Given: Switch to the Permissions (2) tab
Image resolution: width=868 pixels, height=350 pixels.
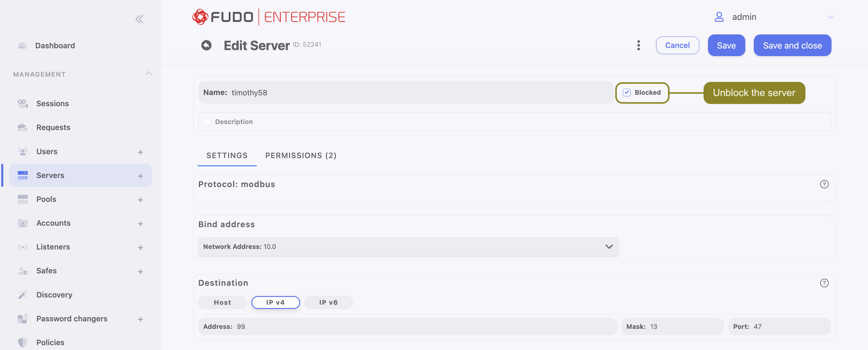Looking at the screenshot, I should tap(300, 155).
